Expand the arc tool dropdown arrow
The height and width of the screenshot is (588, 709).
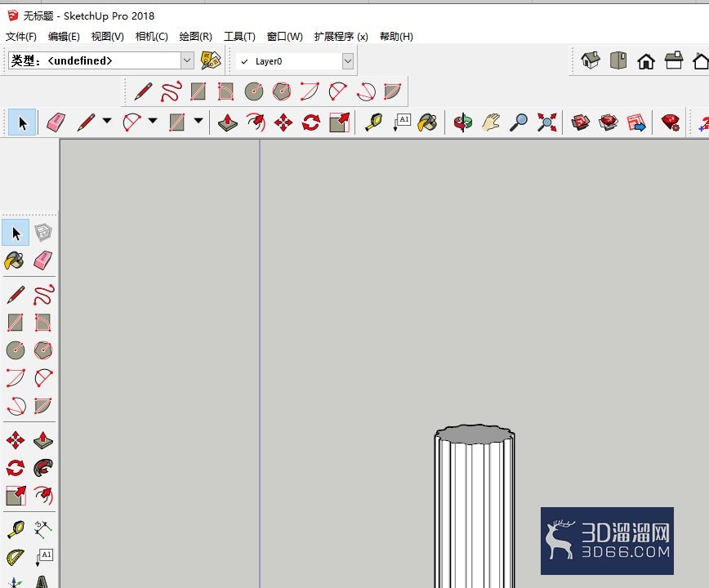153,121
